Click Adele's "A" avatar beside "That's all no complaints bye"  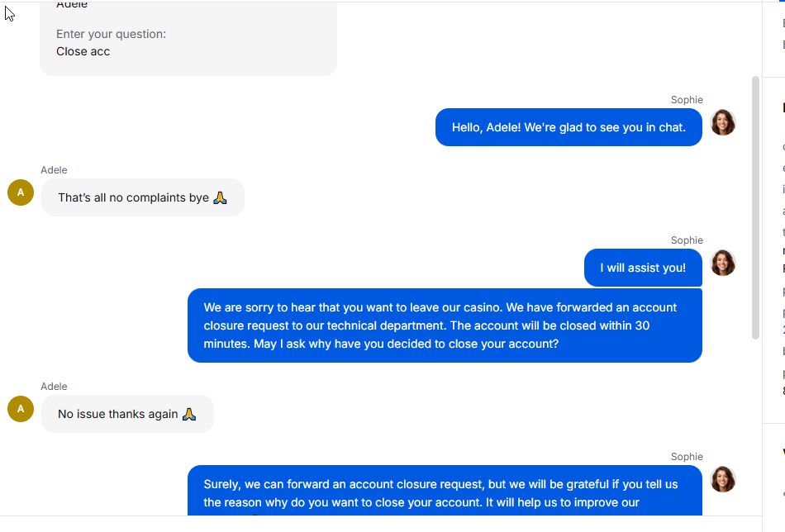pyautogui.click(x=21, y=192)
